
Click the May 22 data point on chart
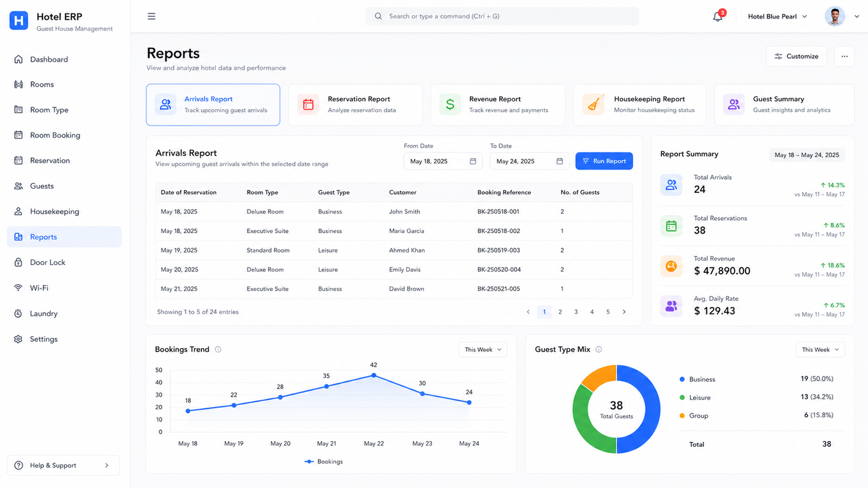(374, 375)
